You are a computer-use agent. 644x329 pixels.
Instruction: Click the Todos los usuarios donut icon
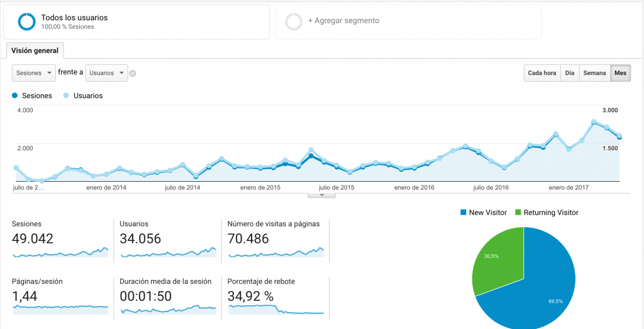(27, 21)
